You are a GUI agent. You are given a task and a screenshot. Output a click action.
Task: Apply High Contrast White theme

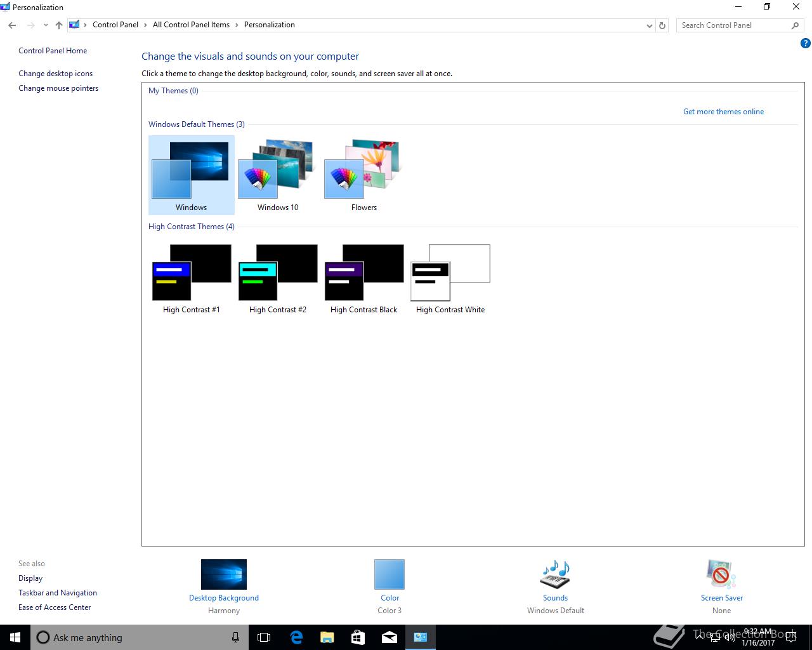[x=450, y=278]
